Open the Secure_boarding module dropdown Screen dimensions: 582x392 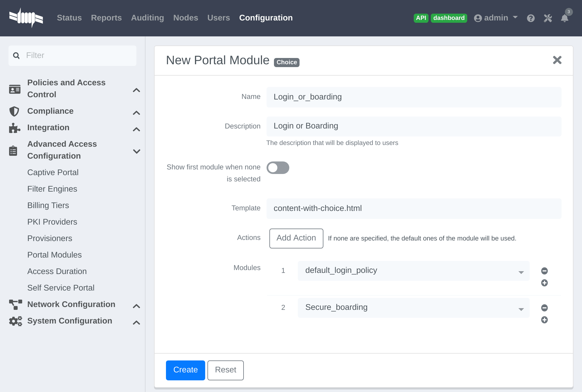click(413, 308)
